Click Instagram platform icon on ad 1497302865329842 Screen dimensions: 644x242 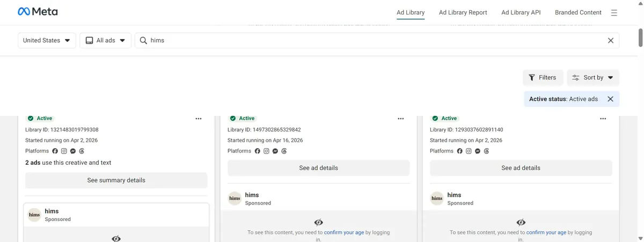click(x=266, y=151)
